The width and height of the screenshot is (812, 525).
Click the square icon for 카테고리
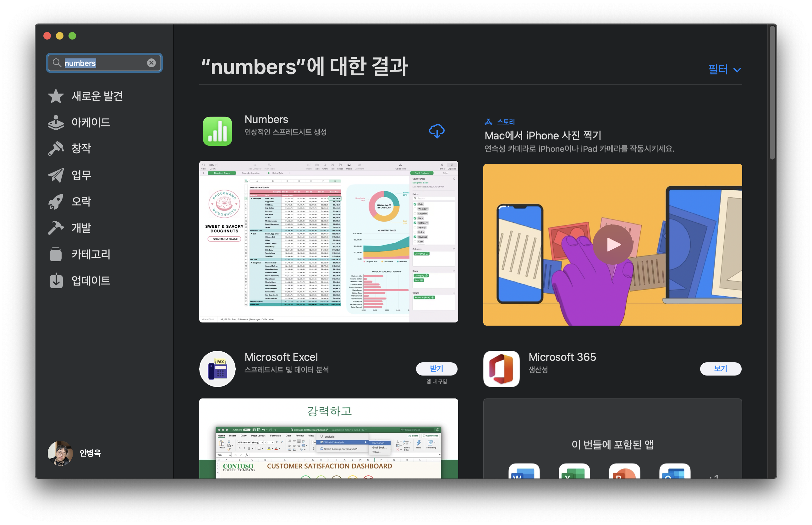(x=56, y=254)
